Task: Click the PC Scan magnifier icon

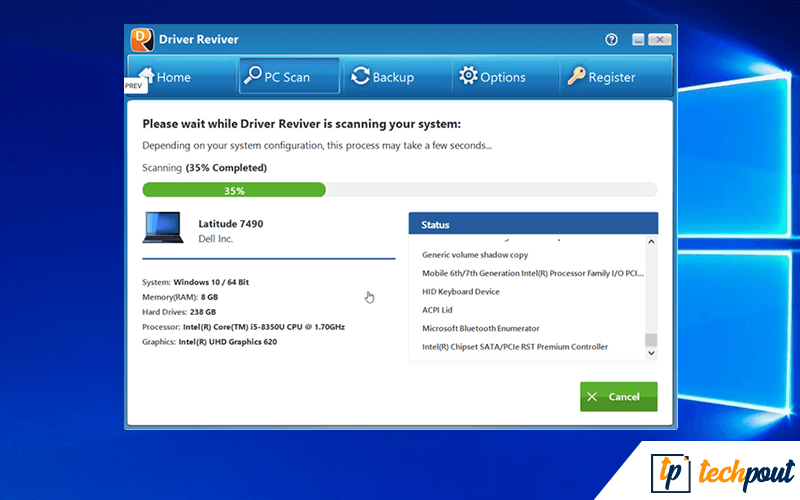Action: (254, 76)
